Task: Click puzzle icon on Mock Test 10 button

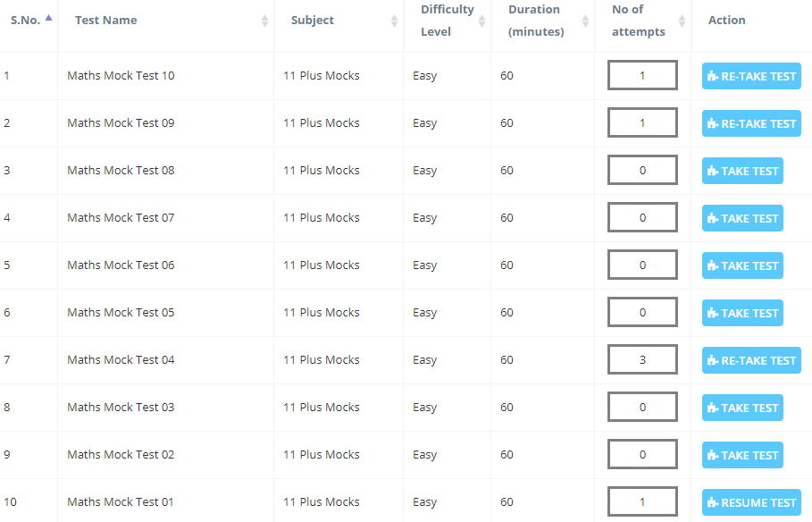Action: tap(713, 76)
